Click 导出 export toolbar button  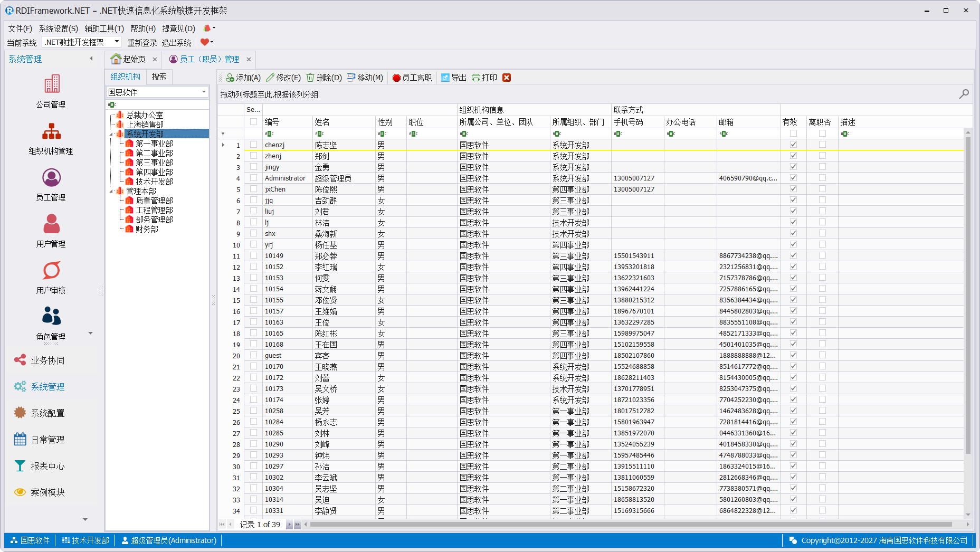[453, 78]
